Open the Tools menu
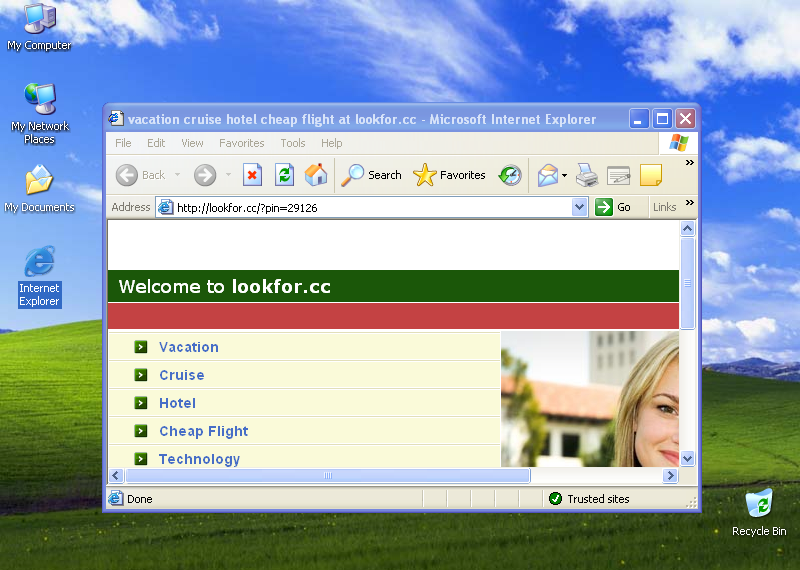The image size is (800, 570). 293,143
